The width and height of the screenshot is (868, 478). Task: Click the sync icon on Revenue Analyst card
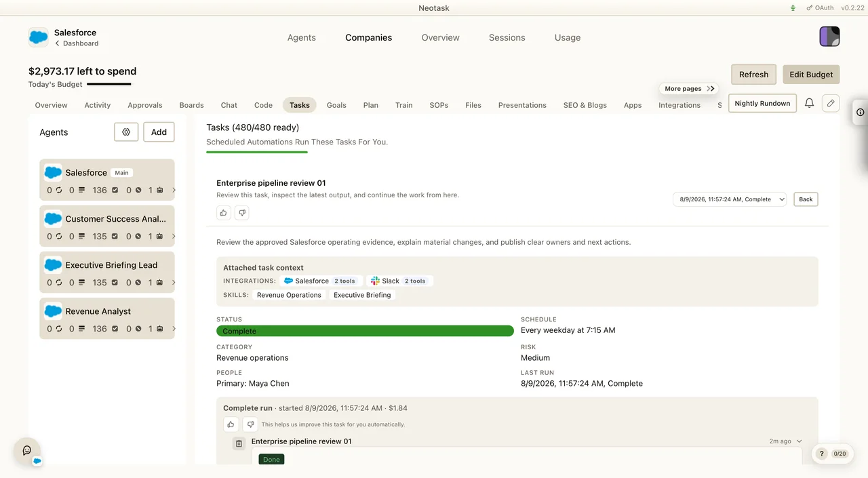click(x=59, y=329)
